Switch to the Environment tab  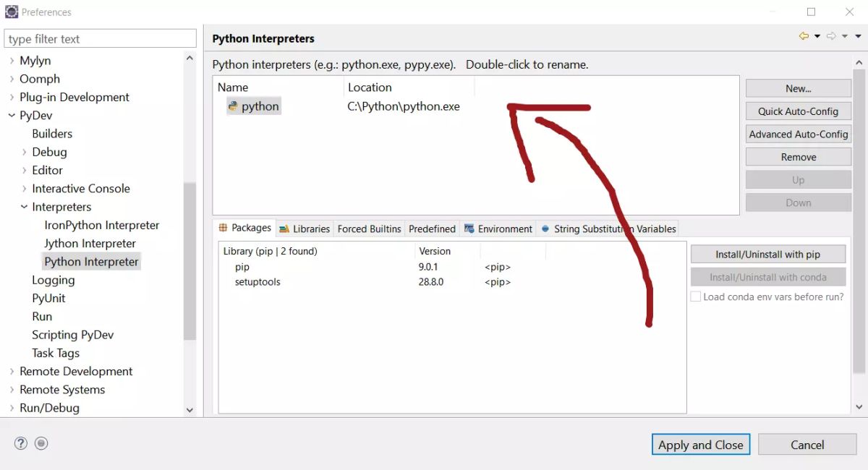click(498, 228)
